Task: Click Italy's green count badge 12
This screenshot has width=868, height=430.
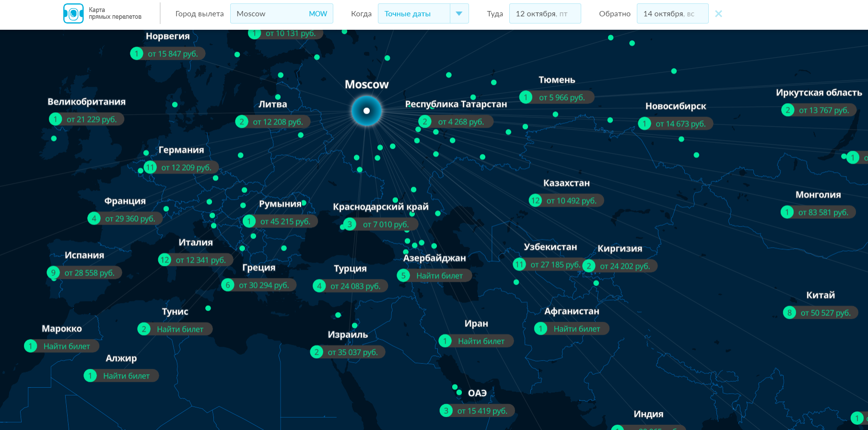Action: [x=164, y=260]
